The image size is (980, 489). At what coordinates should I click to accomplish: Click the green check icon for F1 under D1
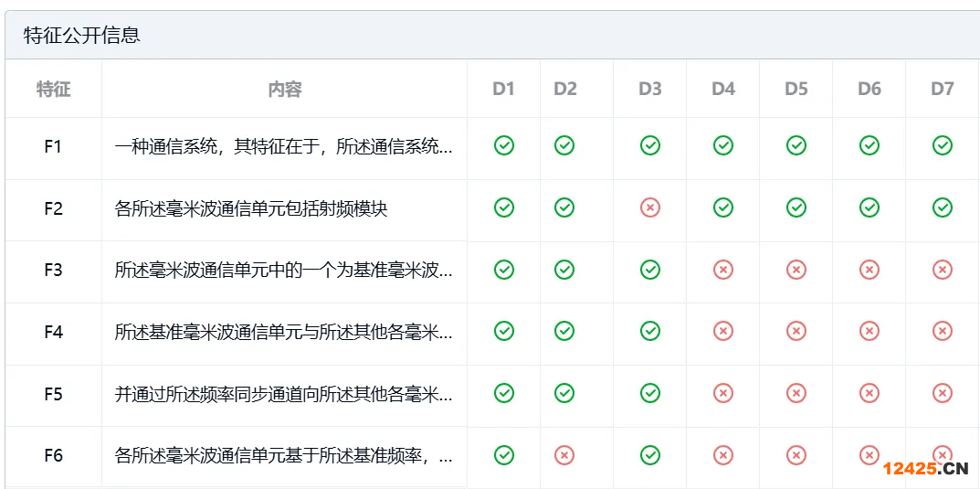[503, 145]
